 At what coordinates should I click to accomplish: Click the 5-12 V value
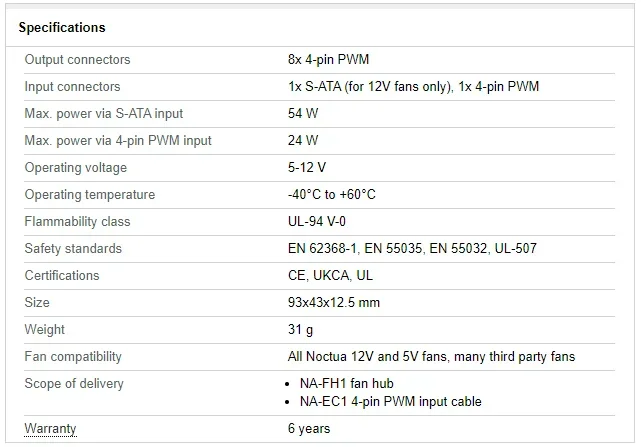307,168
